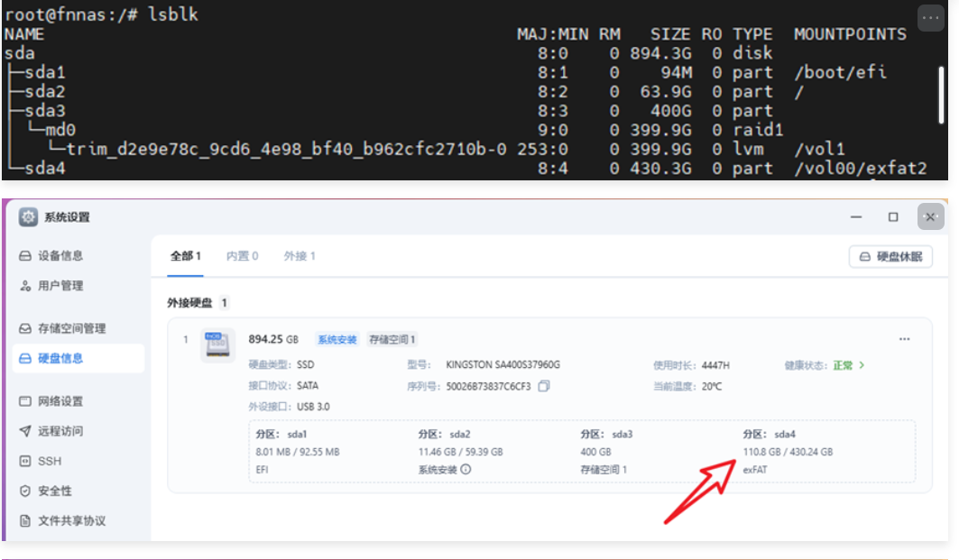Select 硬盘信息 in the sidebar

(x=78, y=358)
